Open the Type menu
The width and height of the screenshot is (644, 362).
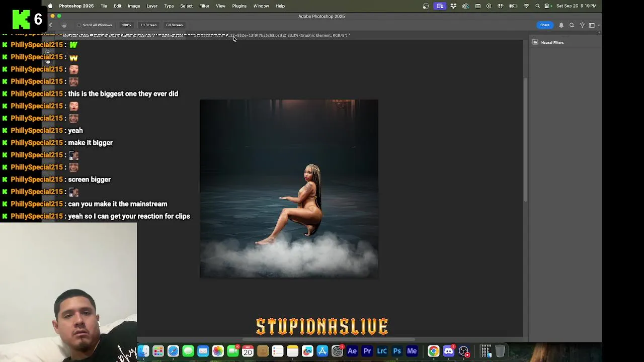point(169,6)
